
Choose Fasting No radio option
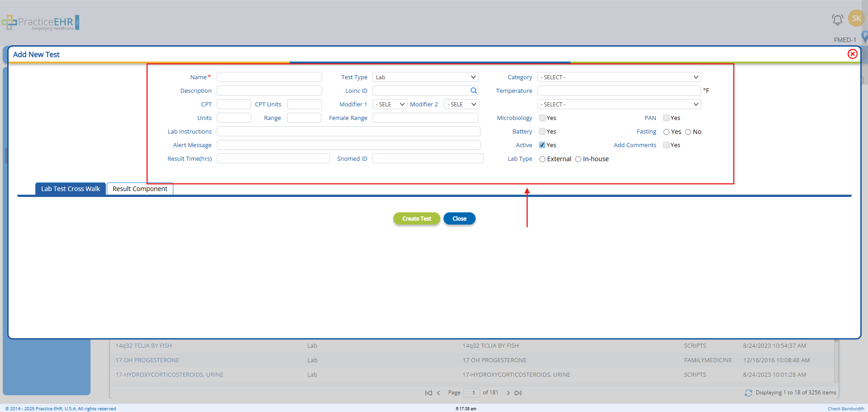point(688,132)
